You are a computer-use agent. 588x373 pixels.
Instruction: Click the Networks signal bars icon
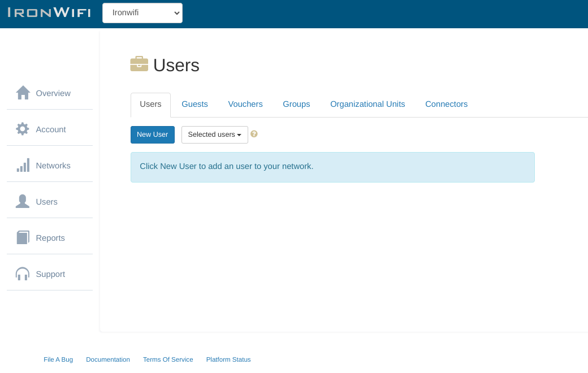23,165
